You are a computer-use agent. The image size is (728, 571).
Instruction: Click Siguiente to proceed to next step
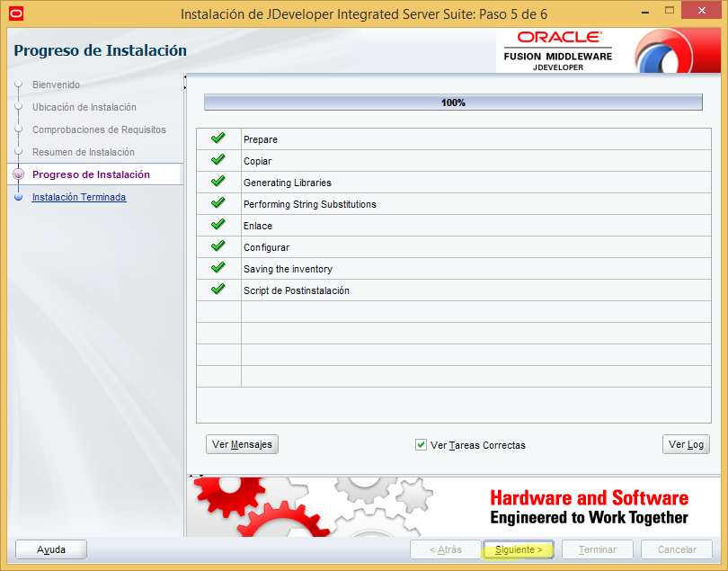519,549
